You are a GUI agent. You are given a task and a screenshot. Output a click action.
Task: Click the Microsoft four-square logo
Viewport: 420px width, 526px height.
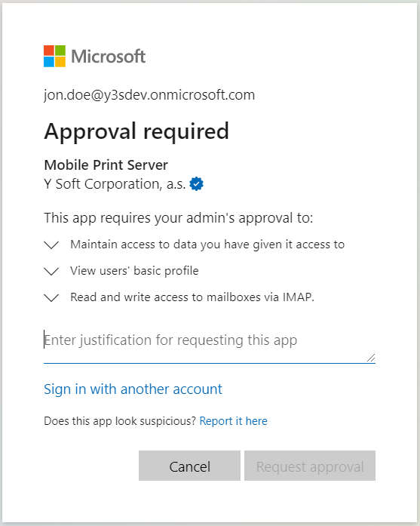(54, 56)
